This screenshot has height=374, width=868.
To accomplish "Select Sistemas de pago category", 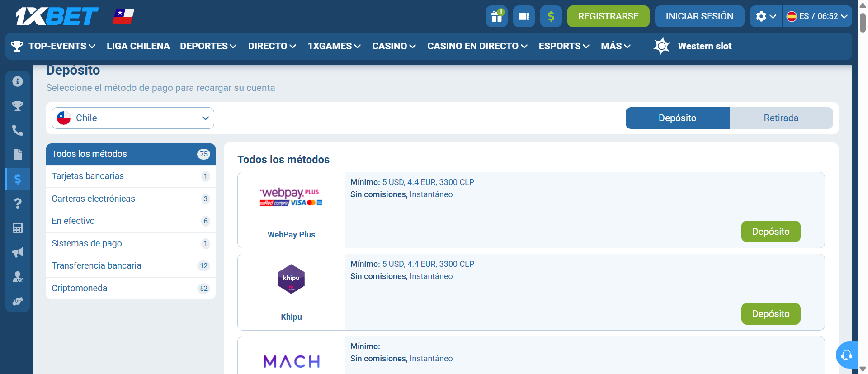I will (131, 243).
